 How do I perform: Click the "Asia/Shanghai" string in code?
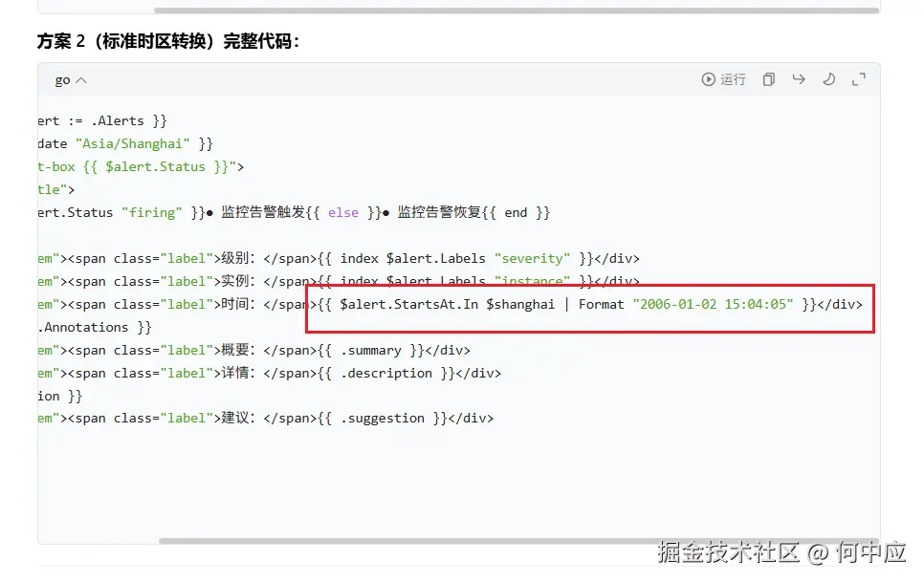pyautogui.click(x=133, y=143)
